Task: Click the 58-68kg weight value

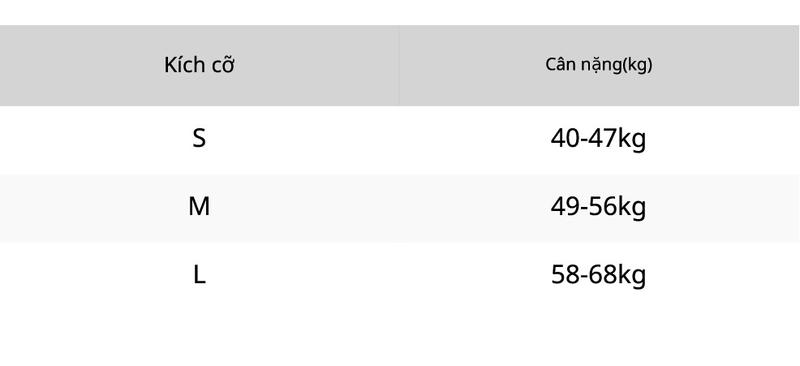Action: pyautogui.click(x=598, y=276)
